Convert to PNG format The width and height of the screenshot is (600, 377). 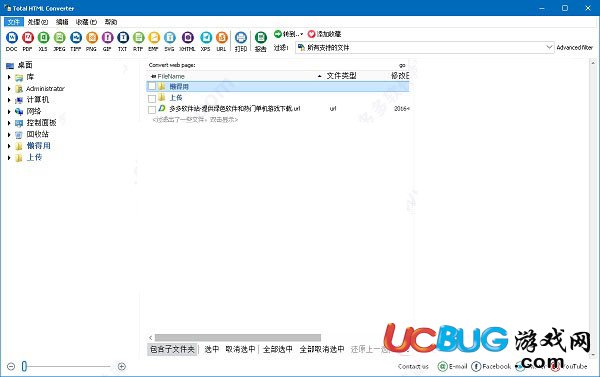click(91, 41)
